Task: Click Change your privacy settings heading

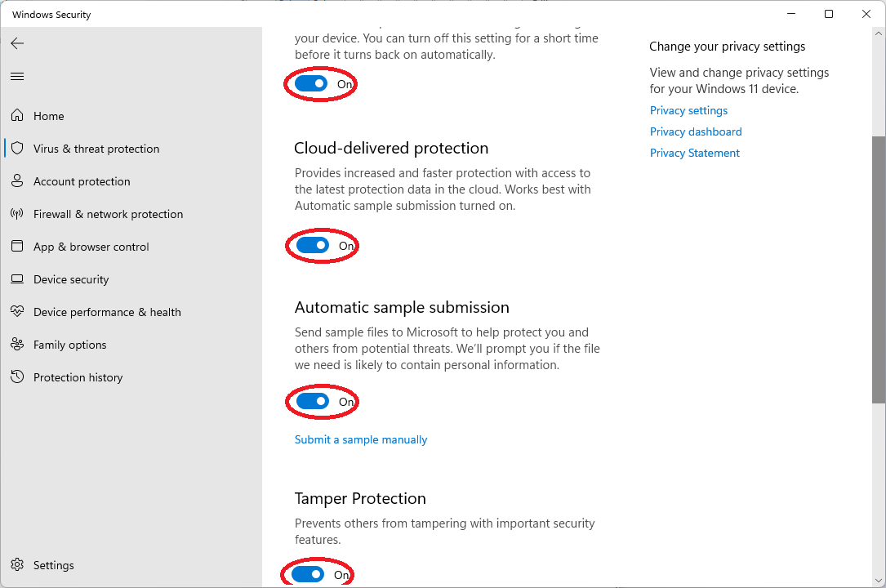Action: pos(728,47)
